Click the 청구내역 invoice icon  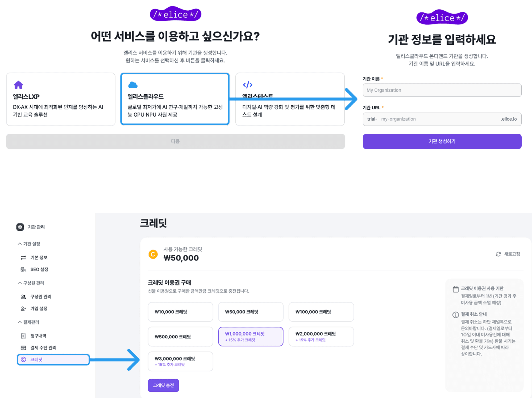pyautogui.click(x=23, y=335)
